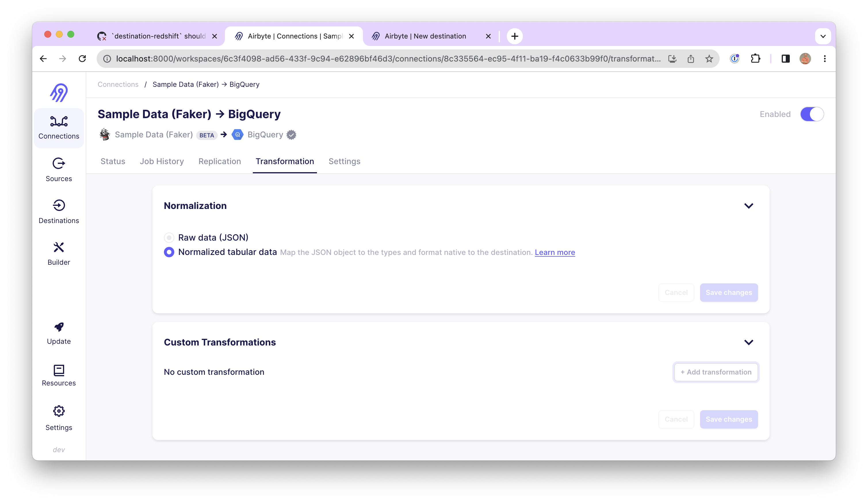Open the Learn more link about normalization
868x503 pixels.
click(555, 252)
